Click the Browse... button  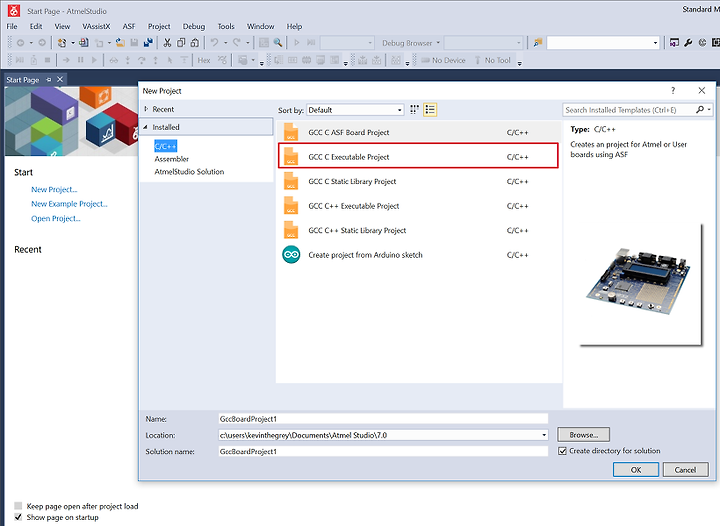tap(584, 434)
